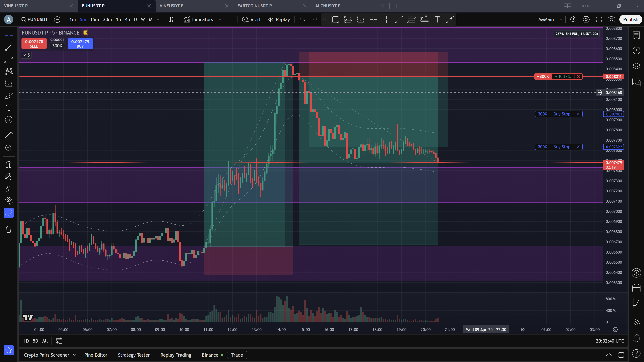Screen dimensions: 644x362
Task: Click the Publish button
Action: pyautogui.click(x=630, y=19)
